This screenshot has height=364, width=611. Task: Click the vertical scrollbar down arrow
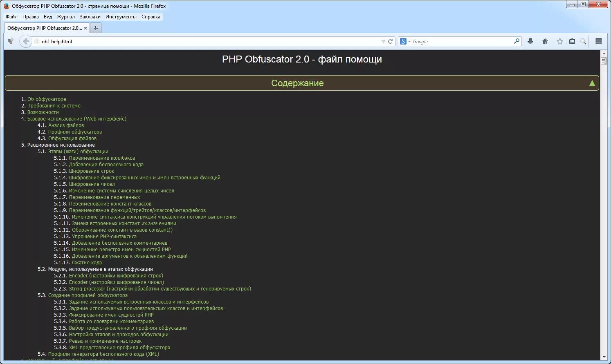(x=604, y=357)
